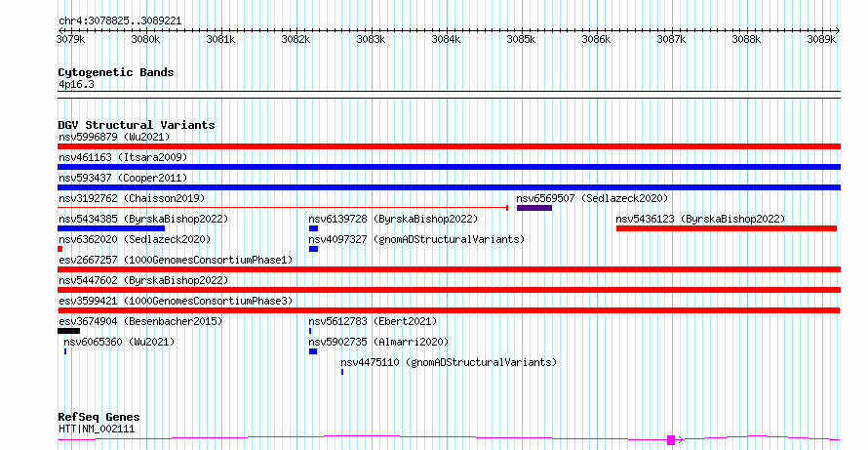Screen dimensions: 868x450
Task: Open variant nsv6362020 (Sedlazeck2020) label
Action: click(135, 239)
